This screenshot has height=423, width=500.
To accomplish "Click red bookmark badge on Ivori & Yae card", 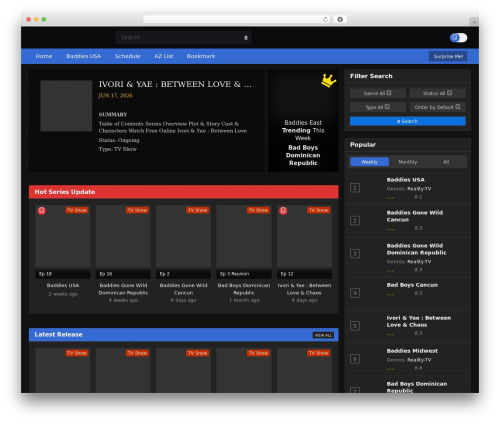I will coord(283,210).
